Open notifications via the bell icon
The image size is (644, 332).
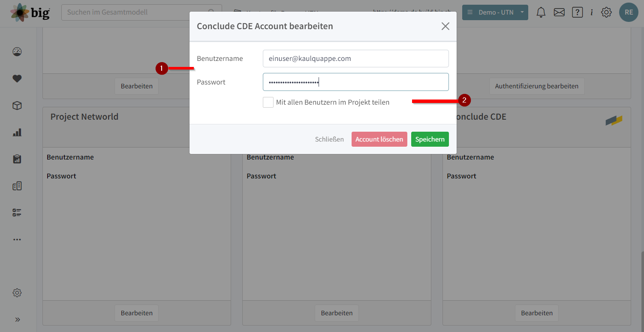541,12
